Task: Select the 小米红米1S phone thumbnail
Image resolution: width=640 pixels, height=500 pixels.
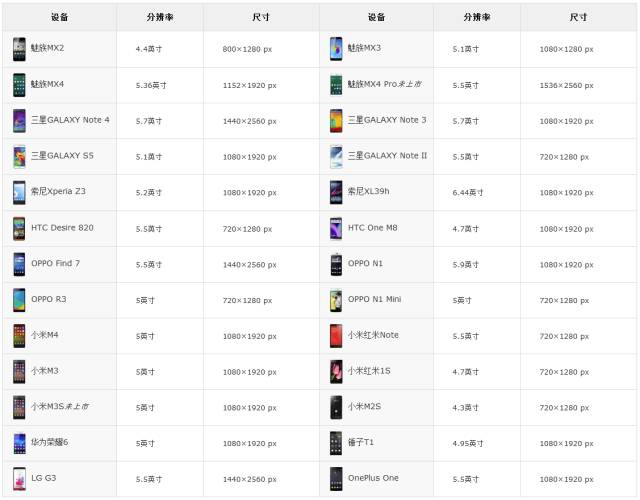Action: (336, 372)
